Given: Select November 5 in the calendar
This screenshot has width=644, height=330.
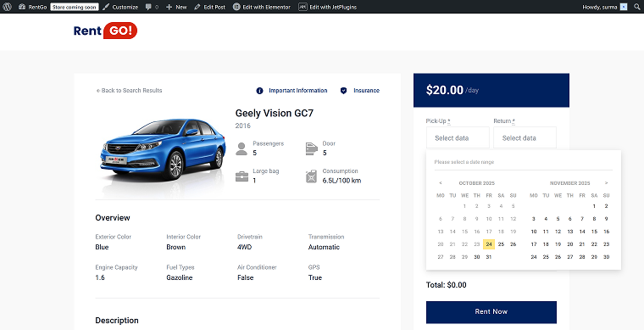Looking at the screenshot, I should 558,219.
